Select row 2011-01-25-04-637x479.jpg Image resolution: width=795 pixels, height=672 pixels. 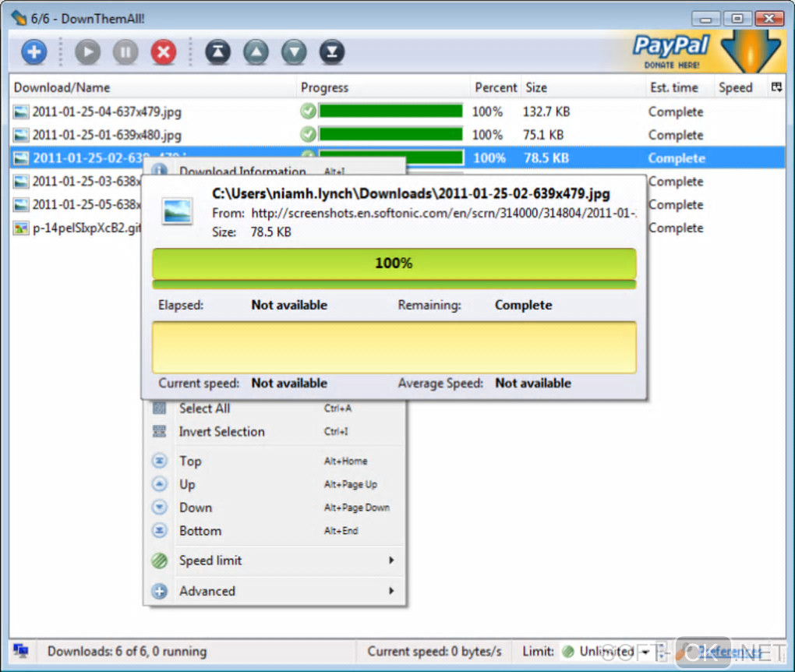[x=397, y=111]
